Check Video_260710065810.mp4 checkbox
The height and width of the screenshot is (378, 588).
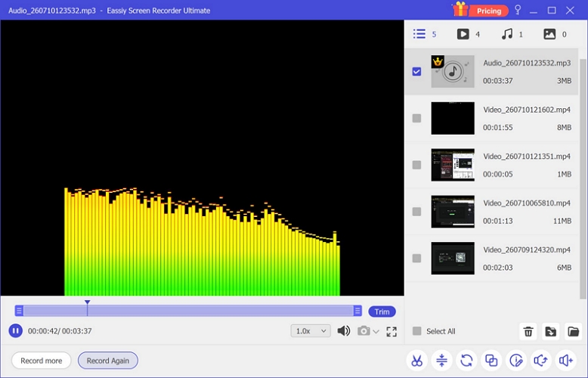pos(416,212)
